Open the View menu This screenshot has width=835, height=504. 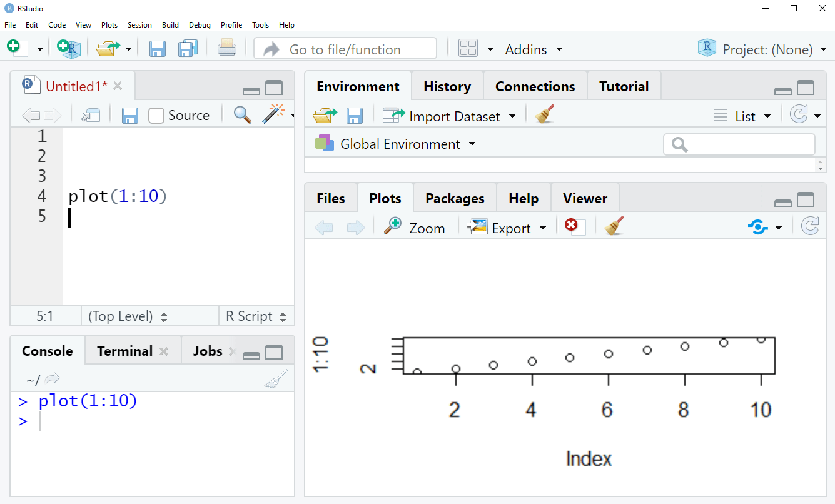coord(83,25)
